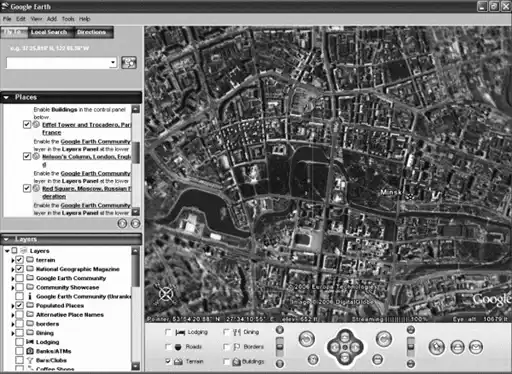Click the Layers list scroll down arrow
The width and height of the screenshot is (512, 374).
pyautogui.click(x=135, y=366)
